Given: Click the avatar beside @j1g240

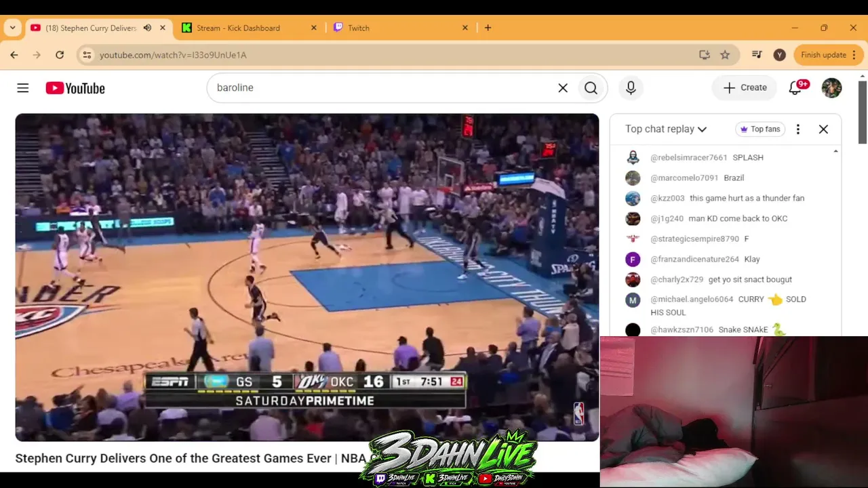Looking at the screenshot, I should [633, 218].
